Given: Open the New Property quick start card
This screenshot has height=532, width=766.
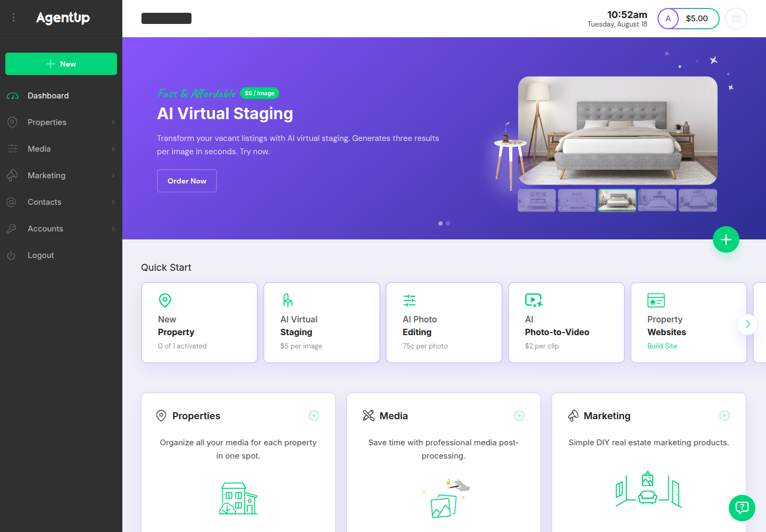Looking at the screenshot, I should 199,322.
